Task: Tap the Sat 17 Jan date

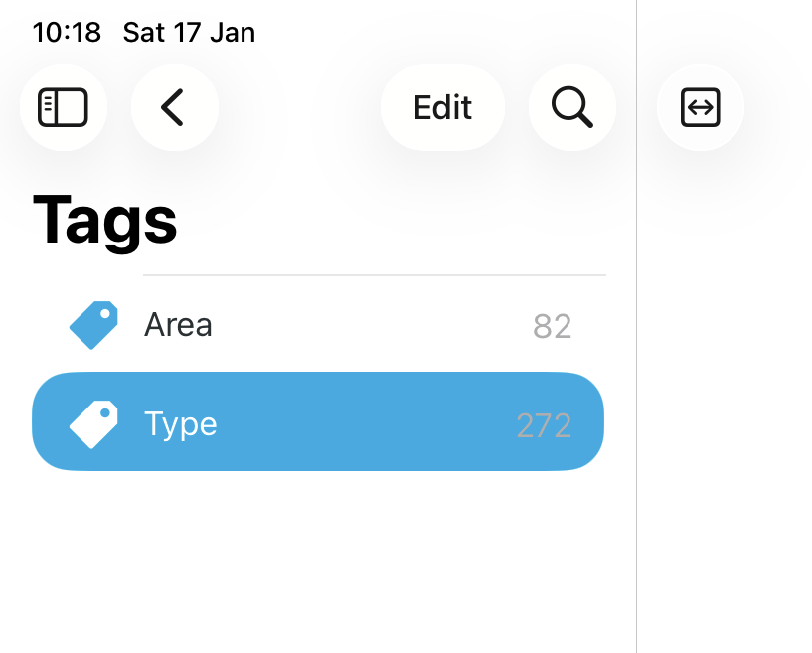Action: pos(189,33)
